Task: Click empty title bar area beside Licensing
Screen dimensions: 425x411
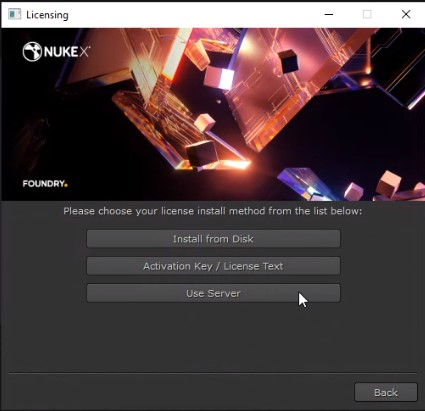Action: pos(193,14)
